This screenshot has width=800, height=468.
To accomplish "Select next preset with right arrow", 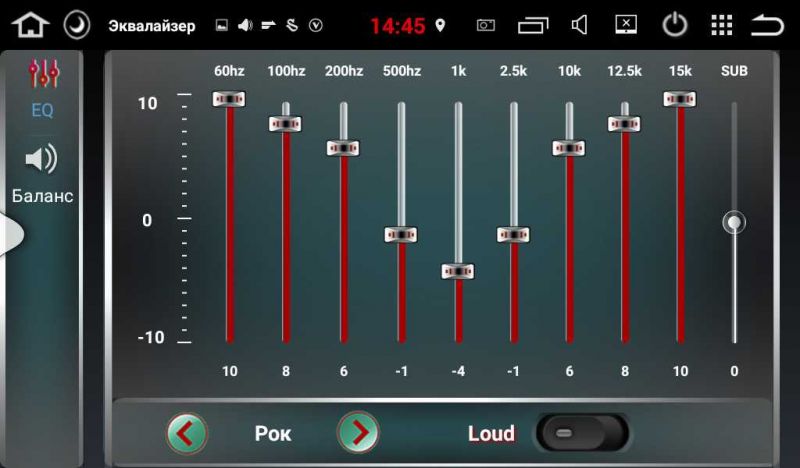I will 358,433.
